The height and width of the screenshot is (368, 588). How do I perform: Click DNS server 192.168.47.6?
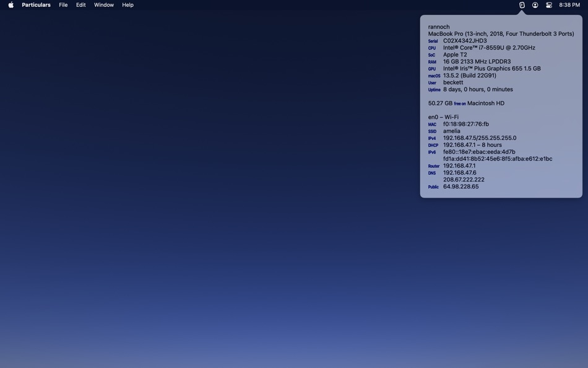[459, 173]
